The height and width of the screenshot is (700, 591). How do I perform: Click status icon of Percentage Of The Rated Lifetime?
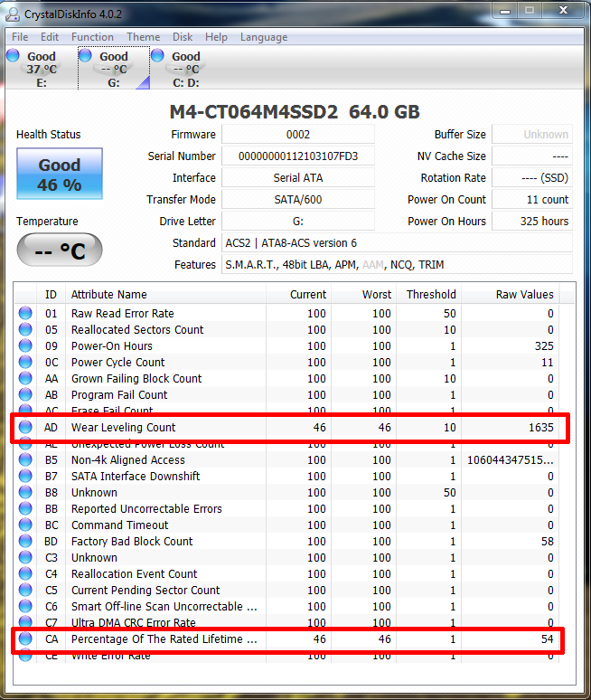[x=25, y=639]
